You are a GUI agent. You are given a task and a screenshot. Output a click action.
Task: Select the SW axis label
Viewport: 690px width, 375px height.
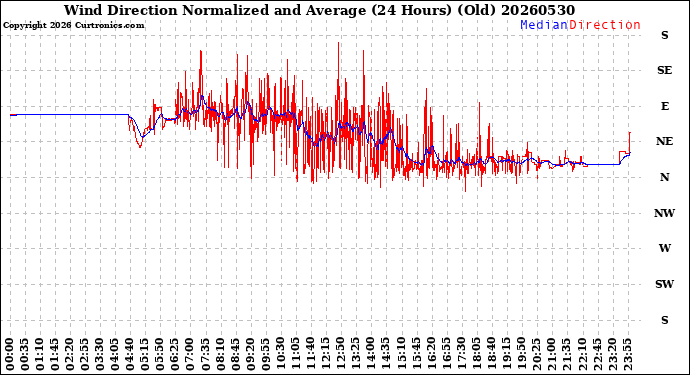(664, 284)
